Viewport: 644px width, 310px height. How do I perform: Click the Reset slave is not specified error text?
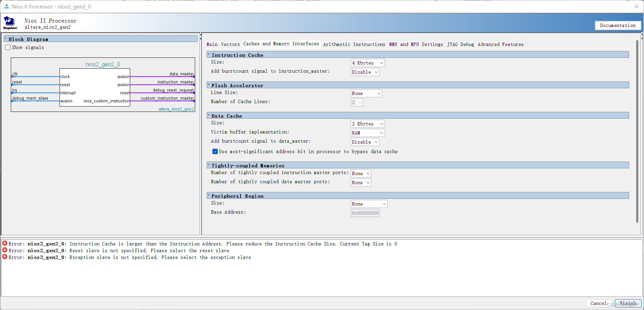pos(149,251)
